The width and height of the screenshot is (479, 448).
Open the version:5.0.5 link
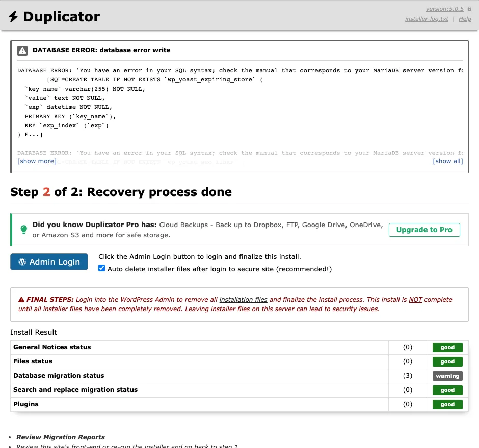(444, 9)
